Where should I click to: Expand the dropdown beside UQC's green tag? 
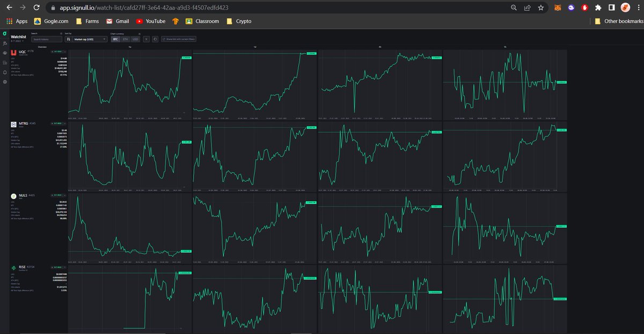click(64, 52)
